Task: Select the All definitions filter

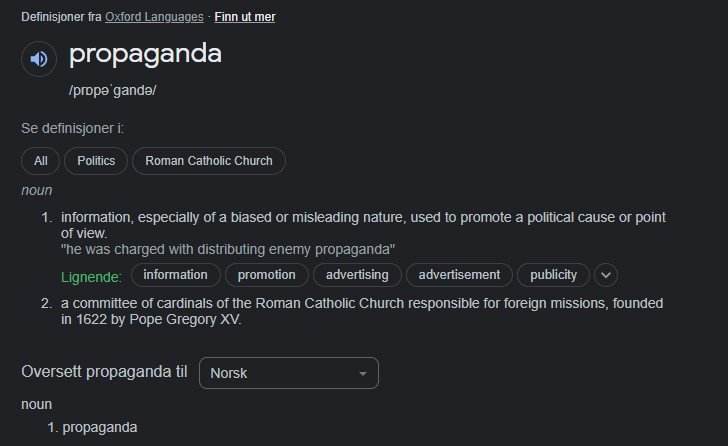Action: tap(40, 161)
